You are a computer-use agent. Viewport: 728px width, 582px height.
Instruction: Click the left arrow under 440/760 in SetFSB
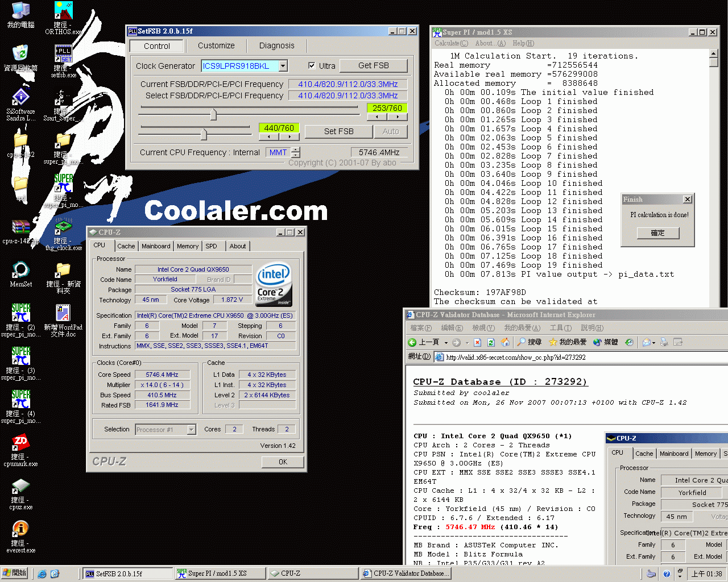click(x=268, y=137)
